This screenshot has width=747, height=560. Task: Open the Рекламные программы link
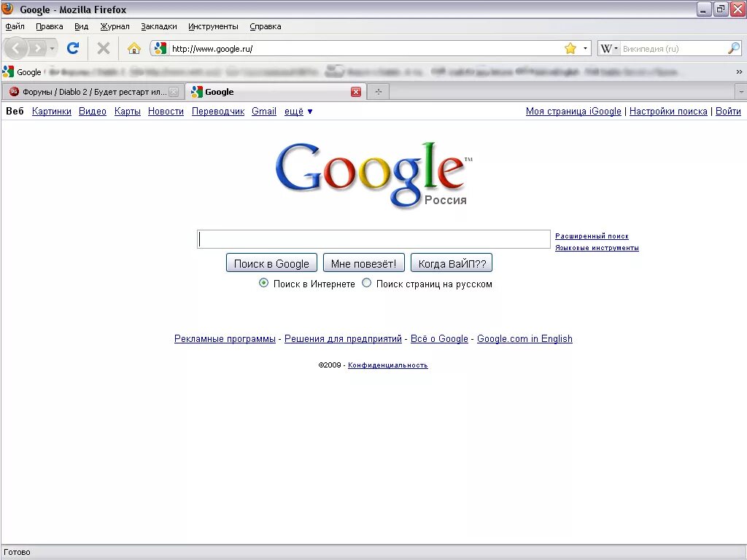click(x=225, y=338)
